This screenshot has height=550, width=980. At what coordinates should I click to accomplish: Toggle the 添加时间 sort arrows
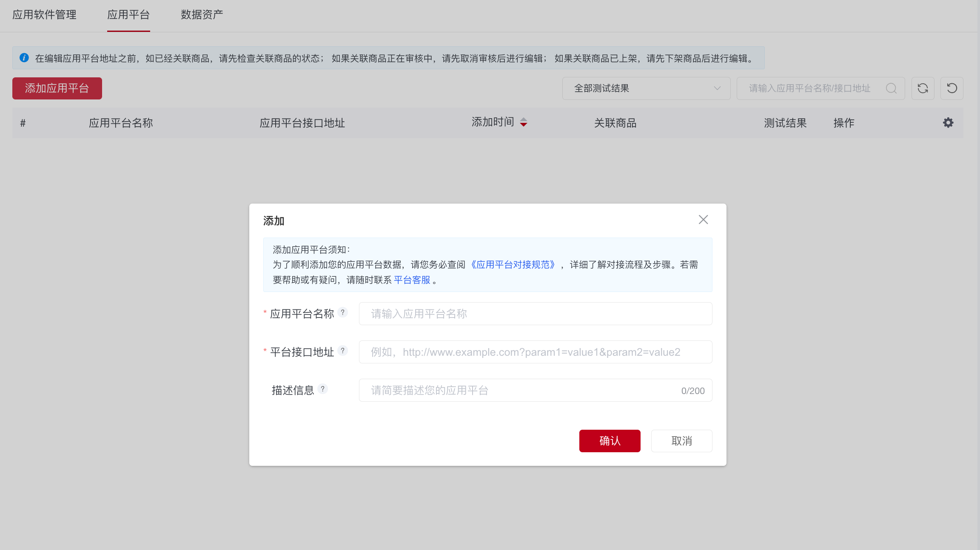coord(524,122)
